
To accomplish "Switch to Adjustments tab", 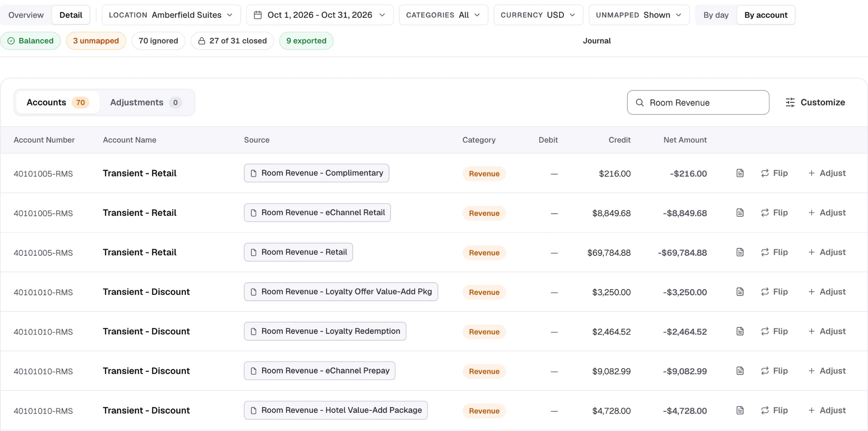I will [146, 103].
